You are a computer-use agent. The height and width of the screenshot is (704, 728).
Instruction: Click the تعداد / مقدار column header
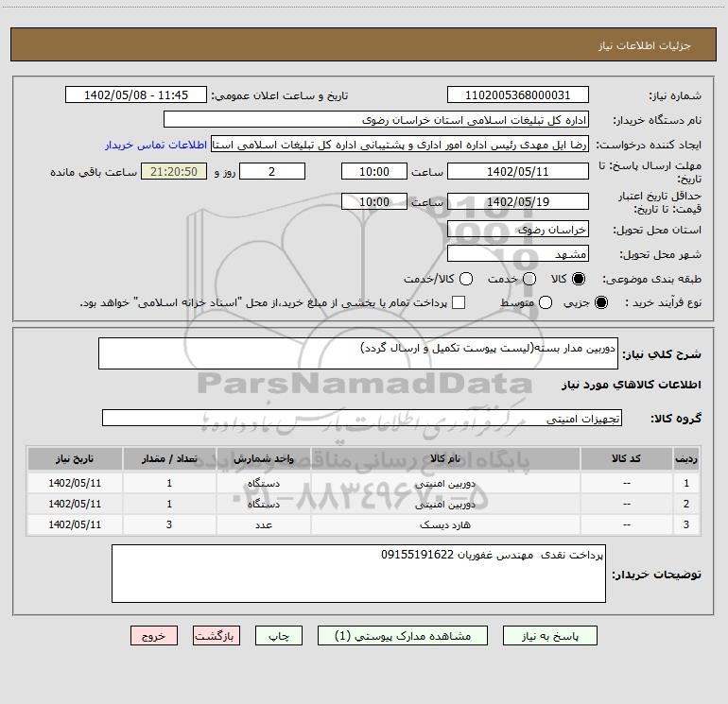point(169,459)
